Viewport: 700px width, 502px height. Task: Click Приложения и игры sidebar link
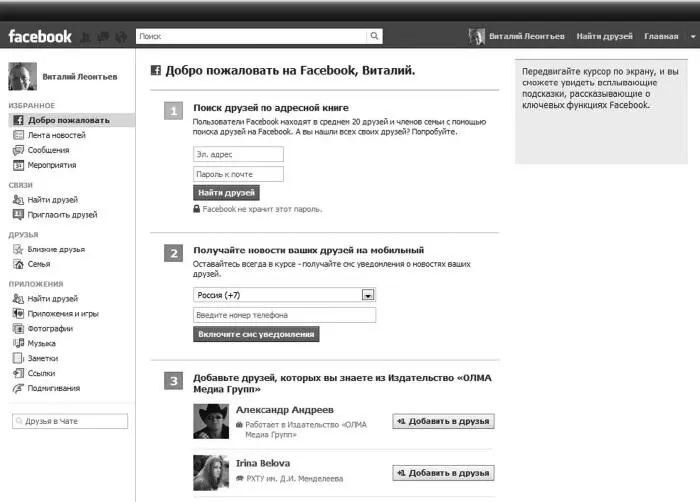click(x=63, y=314)
